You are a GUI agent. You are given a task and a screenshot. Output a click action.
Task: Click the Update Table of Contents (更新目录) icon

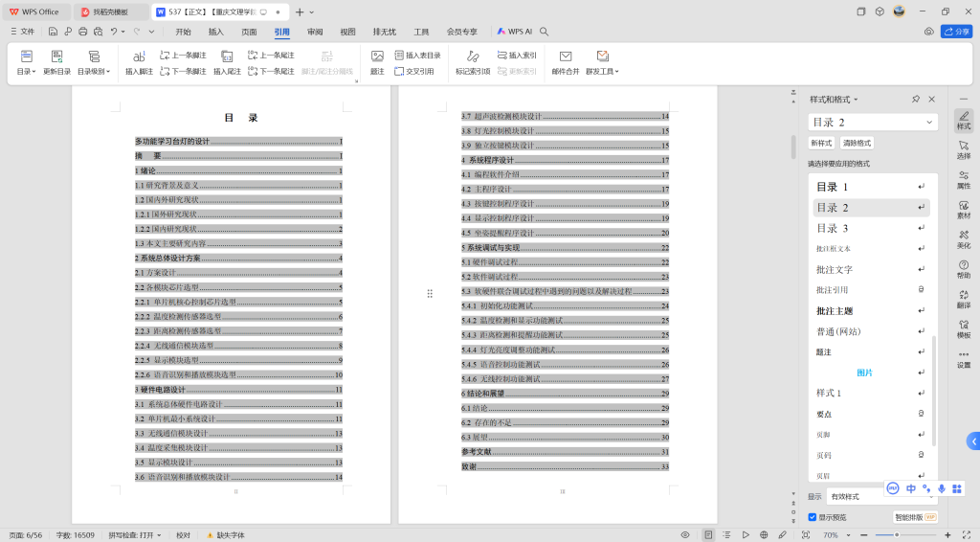56,56
